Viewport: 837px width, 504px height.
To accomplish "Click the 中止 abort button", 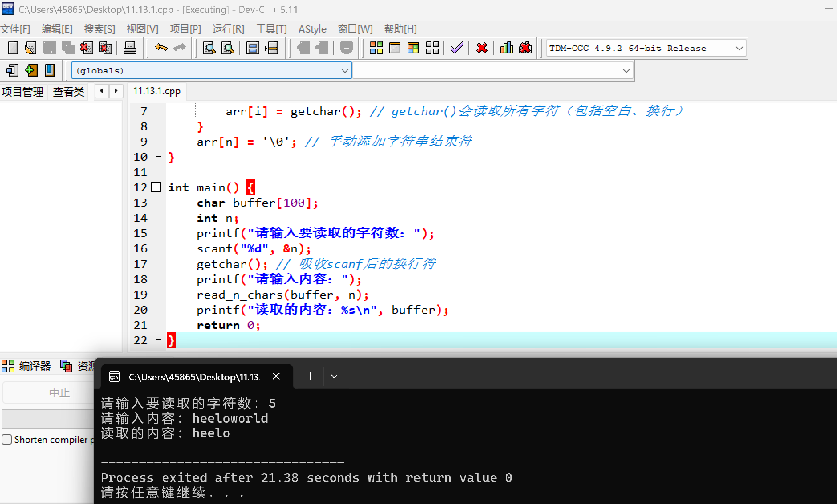I will [59, 392].
